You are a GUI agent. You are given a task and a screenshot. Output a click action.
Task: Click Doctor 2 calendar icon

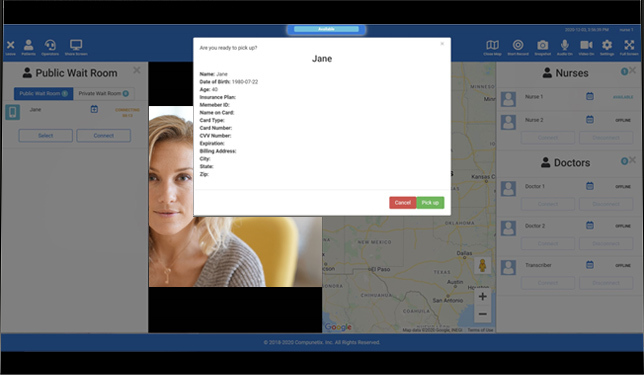point(590,225)
